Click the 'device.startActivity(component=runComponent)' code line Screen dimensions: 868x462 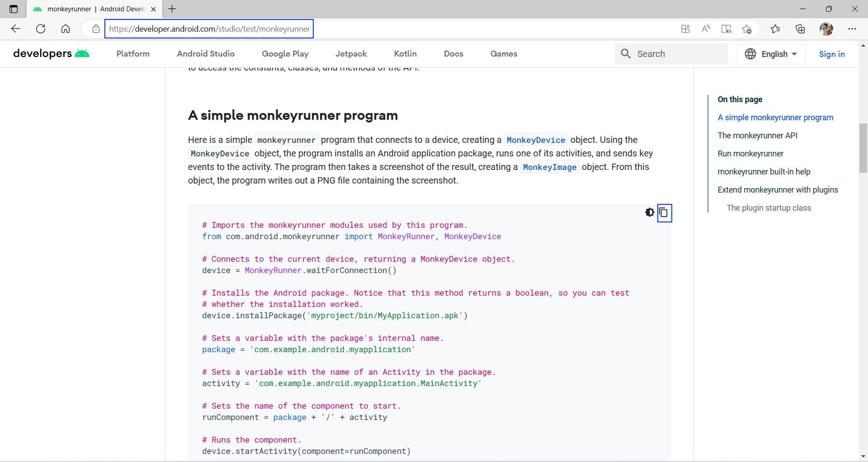click(306, 451)
